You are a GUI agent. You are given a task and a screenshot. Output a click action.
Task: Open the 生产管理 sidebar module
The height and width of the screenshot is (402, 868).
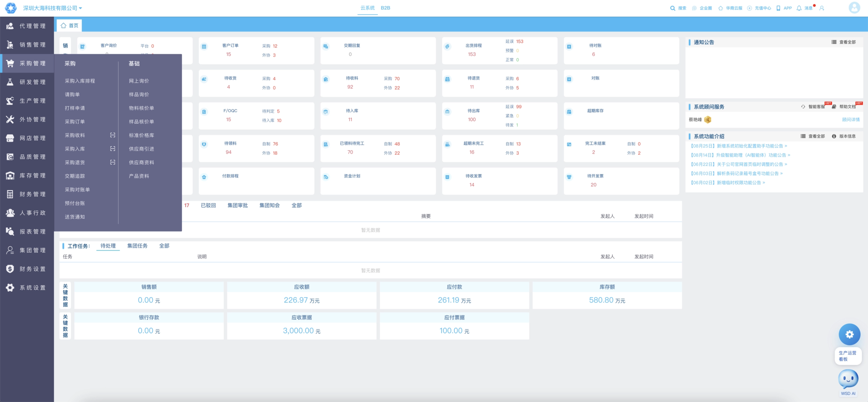[27, 101]
